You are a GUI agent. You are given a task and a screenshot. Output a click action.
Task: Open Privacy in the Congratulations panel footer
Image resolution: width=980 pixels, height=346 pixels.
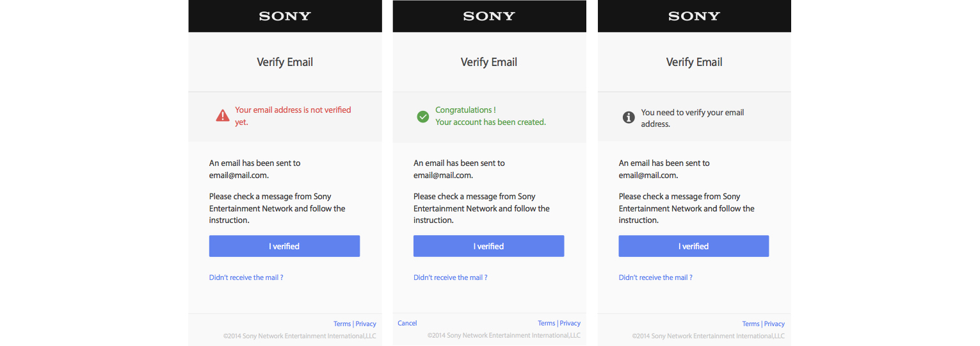(x=570, y=323)
